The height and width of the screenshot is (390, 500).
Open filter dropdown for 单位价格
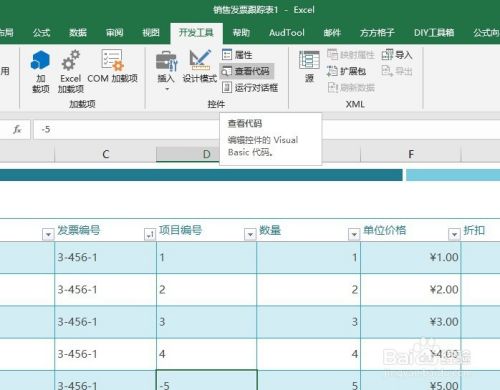454,234
